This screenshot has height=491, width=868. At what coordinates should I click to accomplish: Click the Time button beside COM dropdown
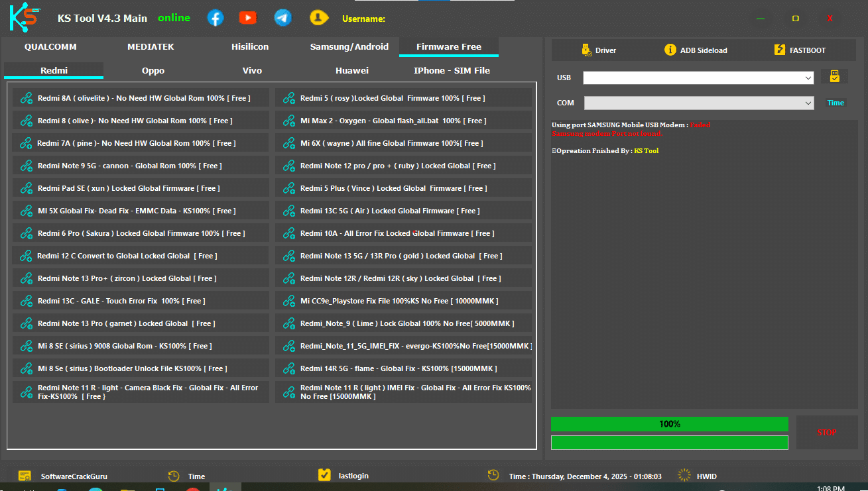(836, 102)
